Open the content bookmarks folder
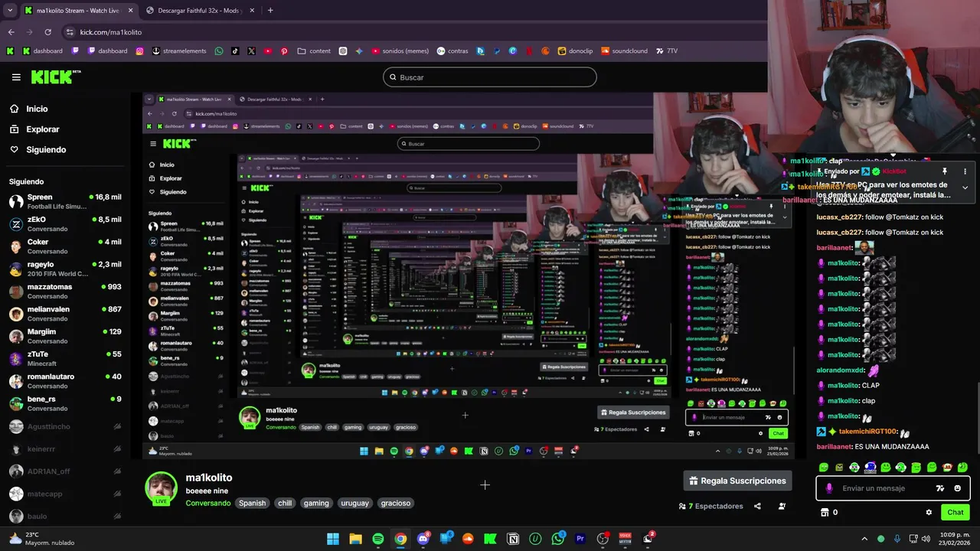The width and height of the screenshot is (980, 551). click(314, 51)
